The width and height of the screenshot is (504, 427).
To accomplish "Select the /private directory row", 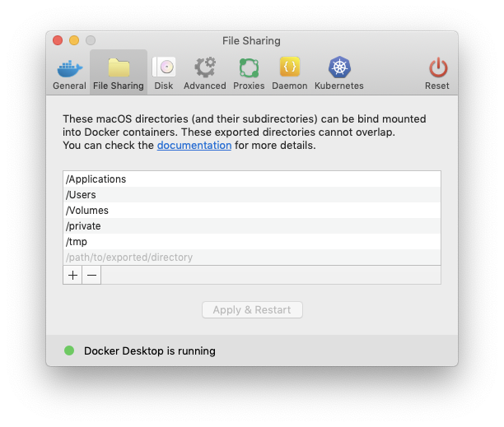I will [252, 226].
